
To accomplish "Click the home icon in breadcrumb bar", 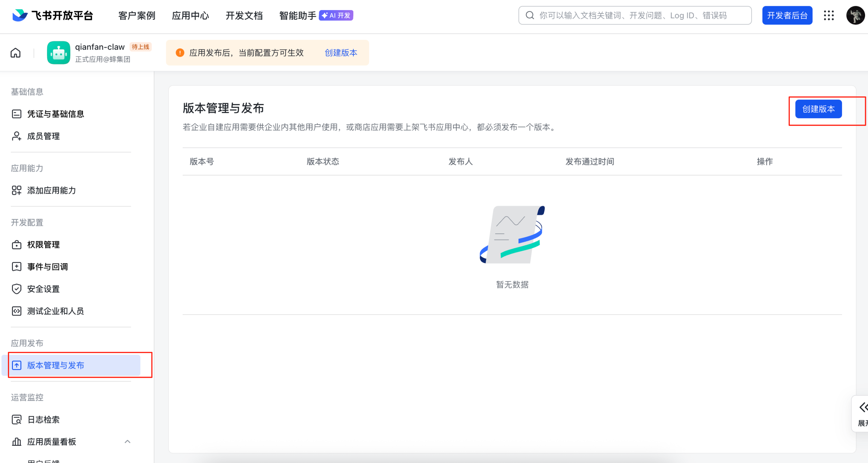I will coord(16,53).
